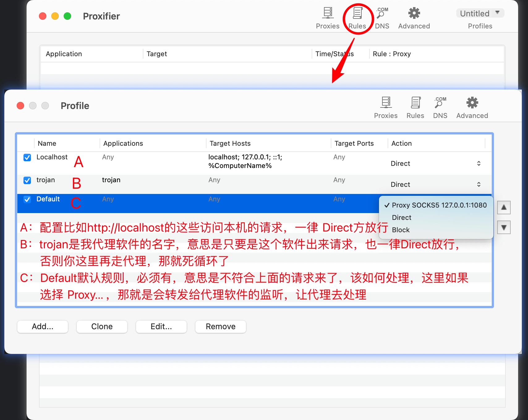Click Proxies icon in main Proxifier toolbar
The width and height of the screenshot is (528, 420).
(327, 18)
